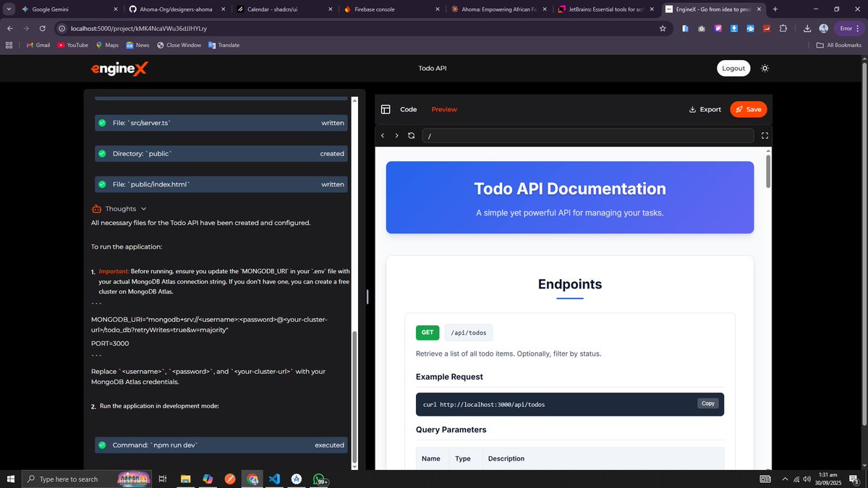Switch to the Firebase console browser tab
868x488 pixels.
[x=391, y=9]
